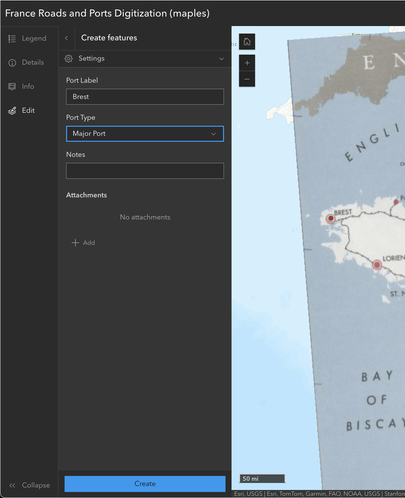Zoom in with the plus button
Viewport: 405px width, 498px height.
(x=247, y=63)
